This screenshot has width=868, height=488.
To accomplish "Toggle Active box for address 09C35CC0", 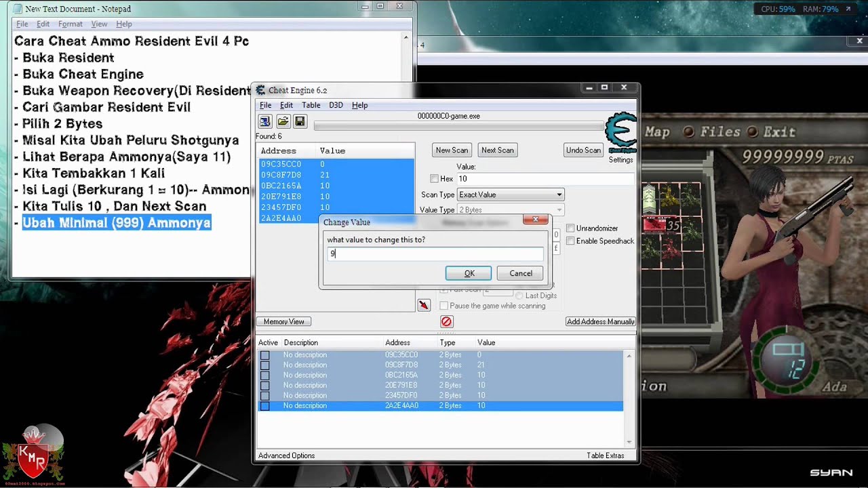I will point(265,355).
